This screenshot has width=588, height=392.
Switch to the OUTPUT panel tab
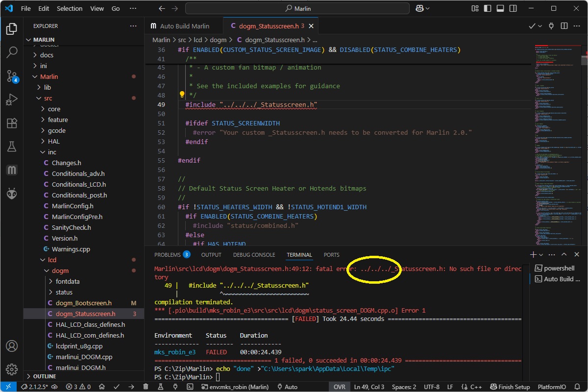pyautogui.click(x=211, y=255)
